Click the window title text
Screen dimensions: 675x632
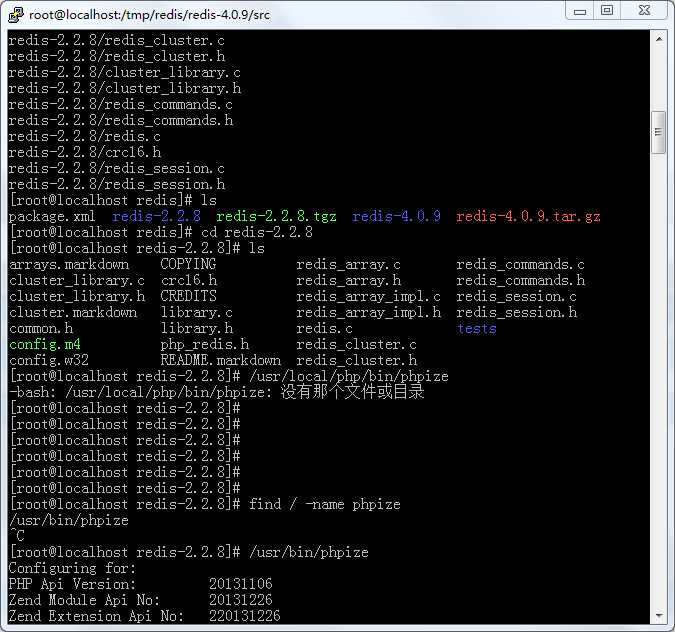coord(149,15)
